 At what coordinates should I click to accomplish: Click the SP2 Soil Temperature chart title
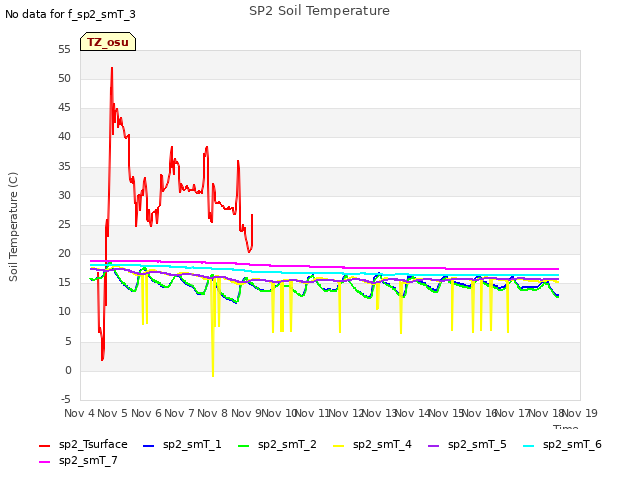[x=319, y=11]
